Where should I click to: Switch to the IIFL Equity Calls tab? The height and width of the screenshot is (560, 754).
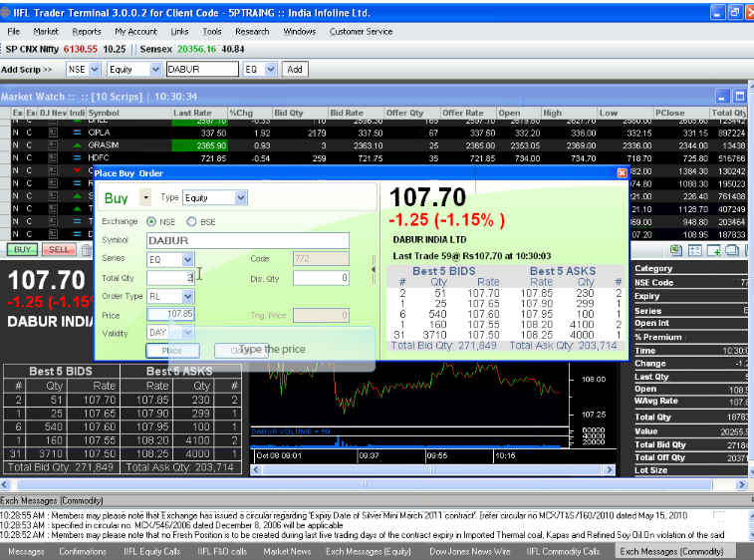pyautogui.click(x=152, y=551)
